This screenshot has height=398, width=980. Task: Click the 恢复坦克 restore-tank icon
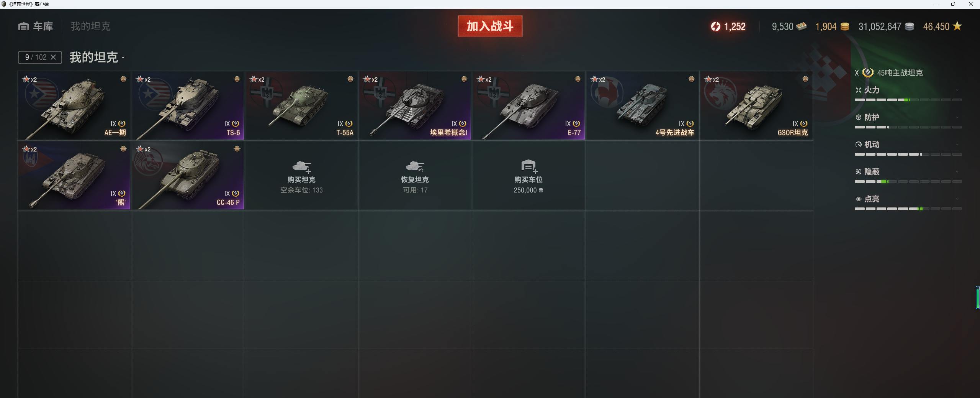tap(415, 166)
